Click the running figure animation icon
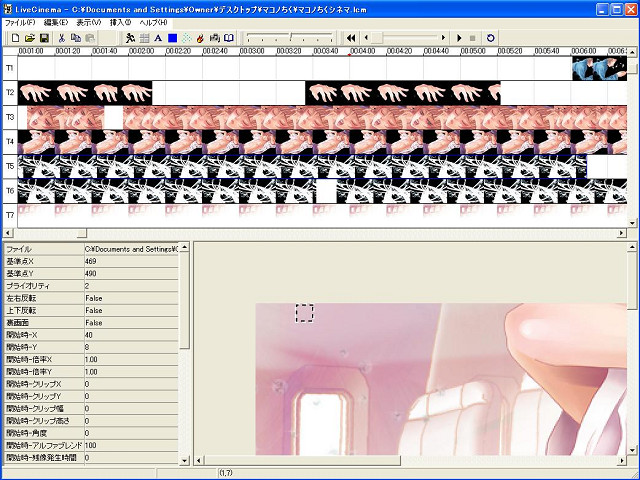 pos(130,38)
